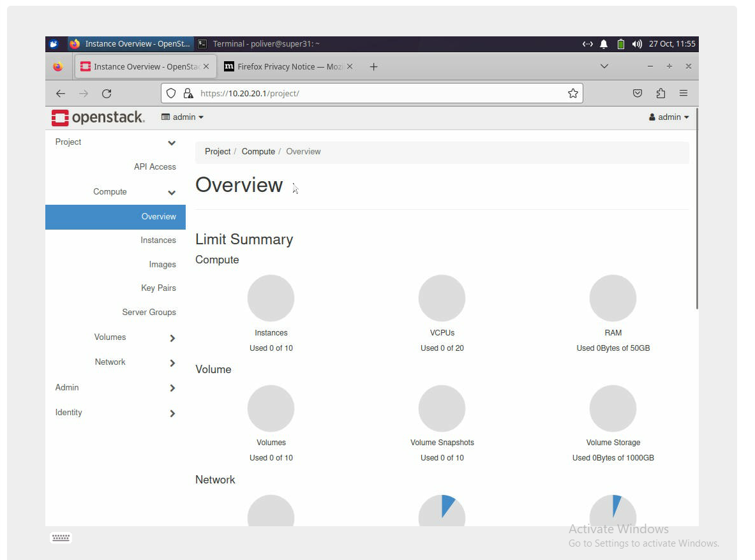Click the volume speaker tray icon

[636, 44]
